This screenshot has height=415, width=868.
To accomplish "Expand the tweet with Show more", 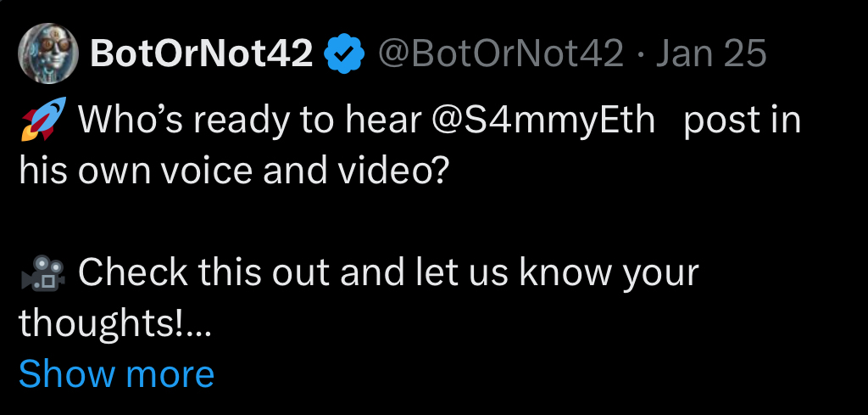I will (x=116, y=373).
